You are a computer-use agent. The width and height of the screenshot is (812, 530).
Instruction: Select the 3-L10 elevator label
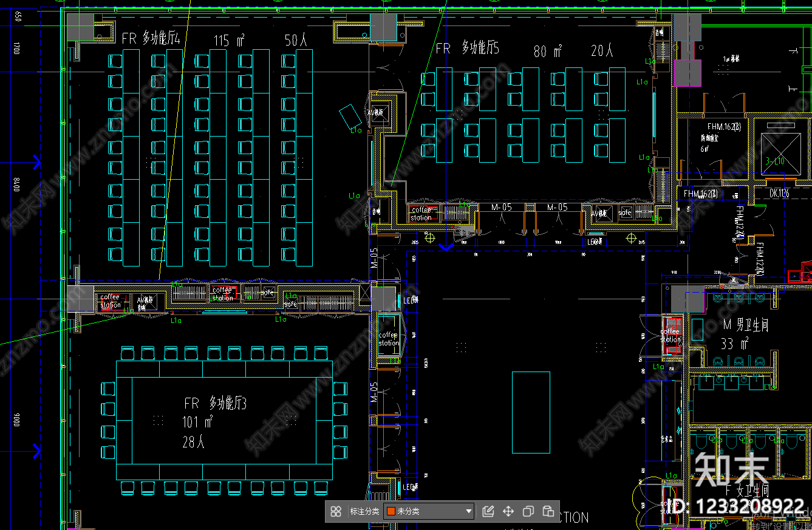click(775, 161)
